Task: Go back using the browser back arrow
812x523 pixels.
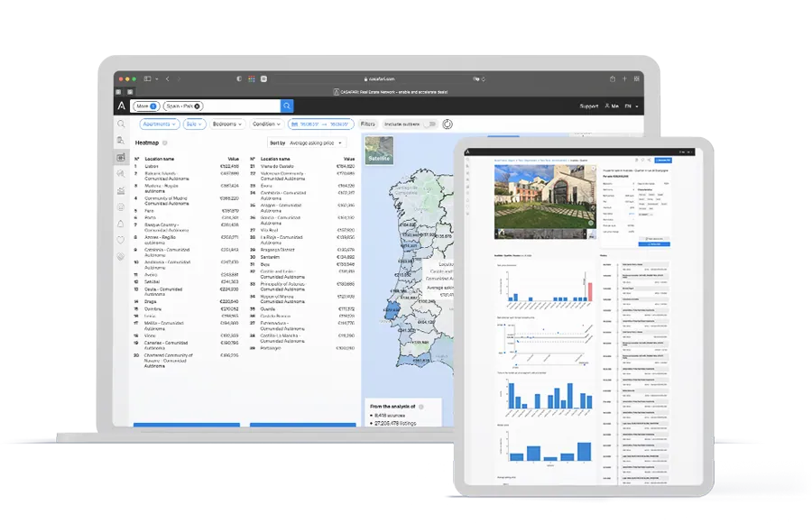Action: click(x=167, y=78)
